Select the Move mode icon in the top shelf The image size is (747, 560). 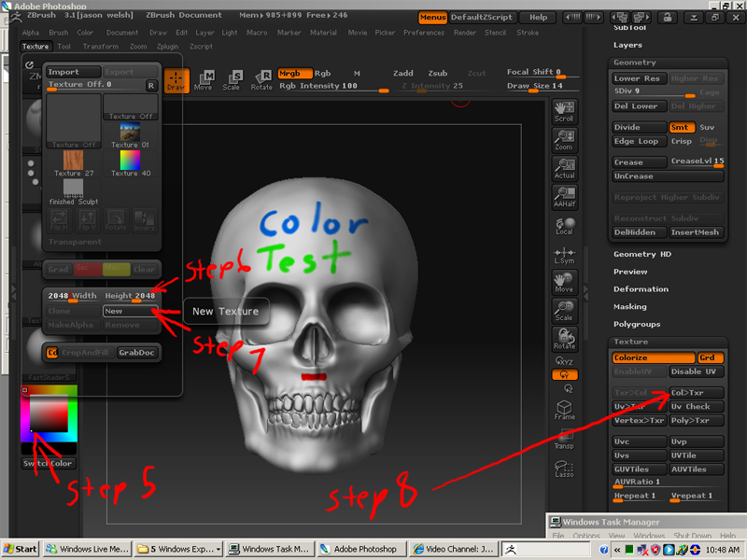[204, 80]
